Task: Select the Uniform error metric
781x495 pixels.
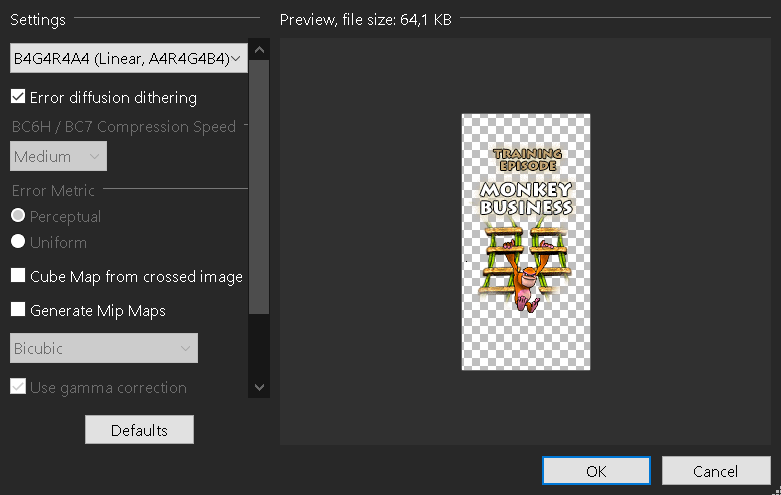Action: 18,242
